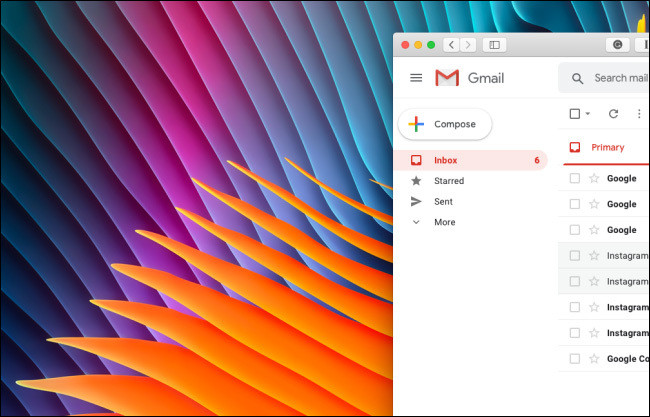Open the select-all dropdown arrow
Screen dimensions: 650x417
(588, 114)
